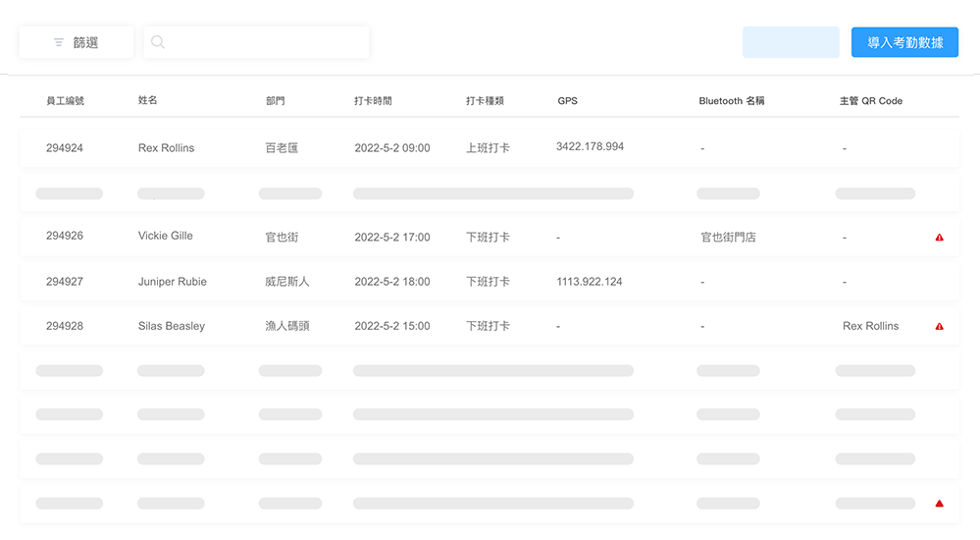Click the name Rex Rollins in first row

click(166, 147)
